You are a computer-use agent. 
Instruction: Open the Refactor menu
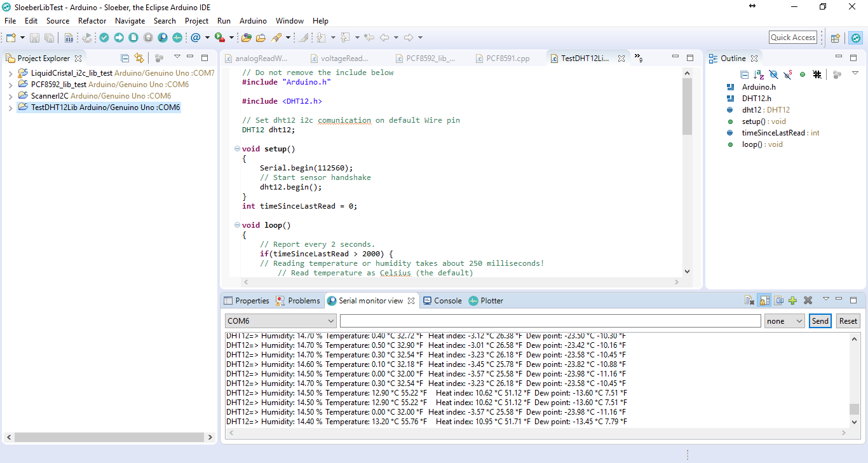92,21
